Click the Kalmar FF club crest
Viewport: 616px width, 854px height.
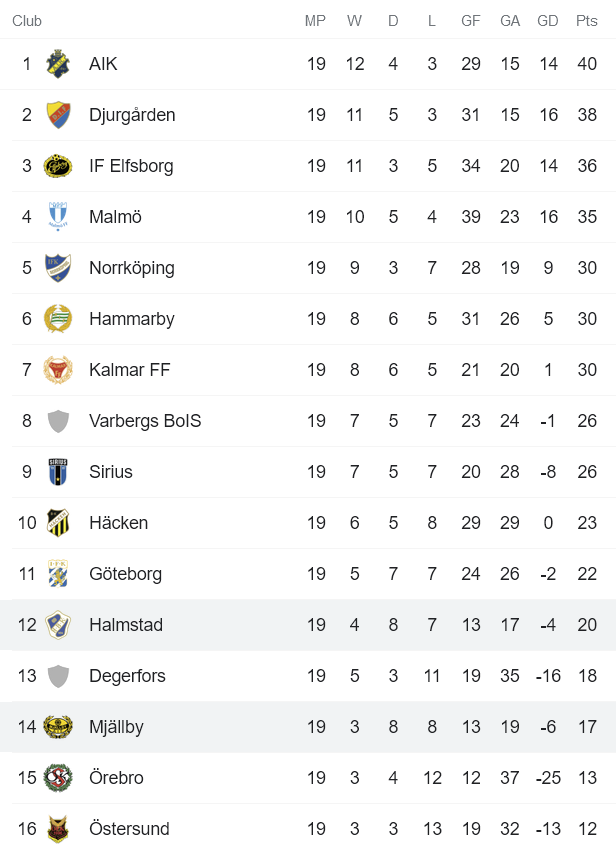(x=58, y=370)
